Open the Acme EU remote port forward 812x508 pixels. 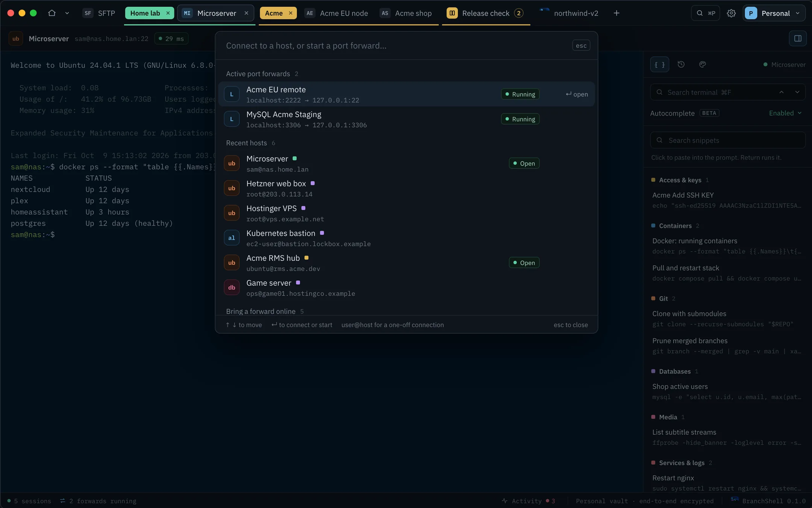pyautogui.click(x=406, y=94)
